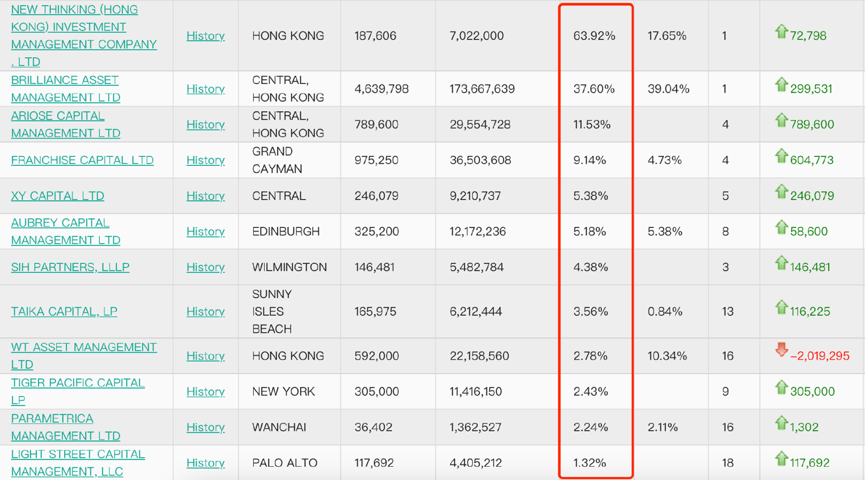
Task: Click the Taika Capital, LP link
Action: coord(64,312)
